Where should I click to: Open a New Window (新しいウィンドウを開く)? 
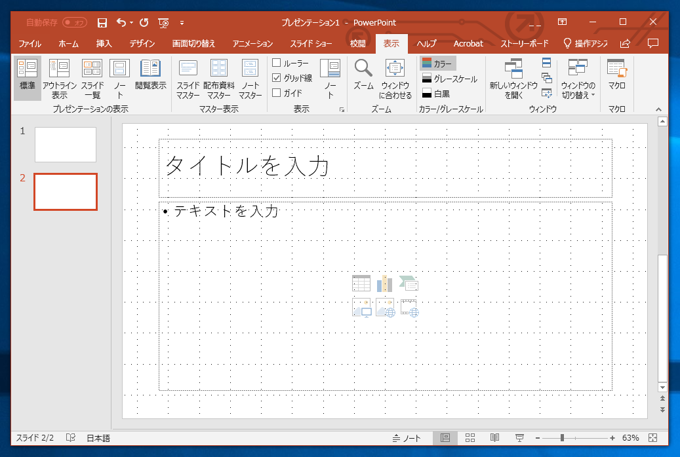tap(513, 70)
